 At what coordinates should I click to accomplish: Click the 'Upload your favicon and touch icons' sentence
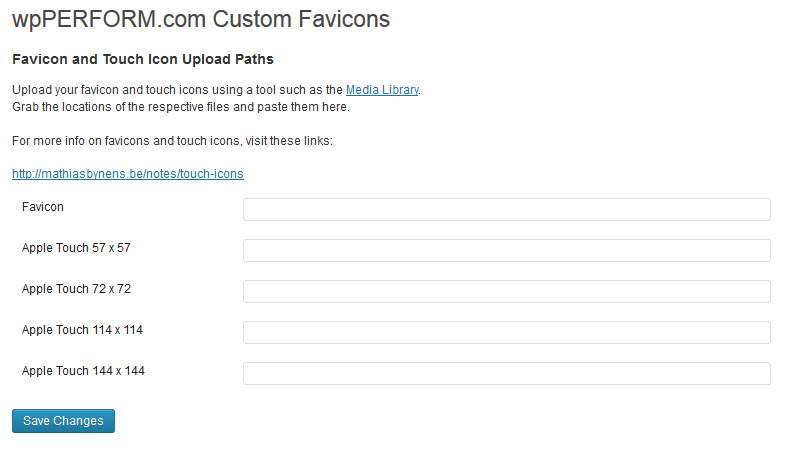tap(216, 90)
